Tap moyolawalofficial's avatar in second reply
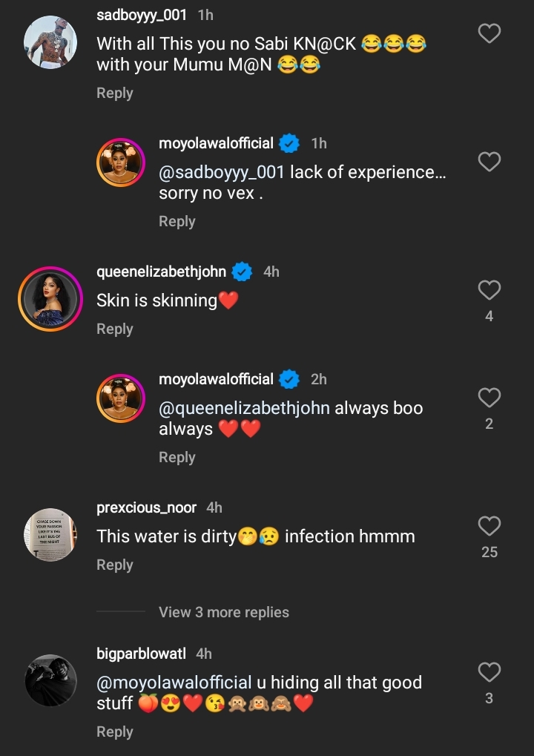 (120, 398)
